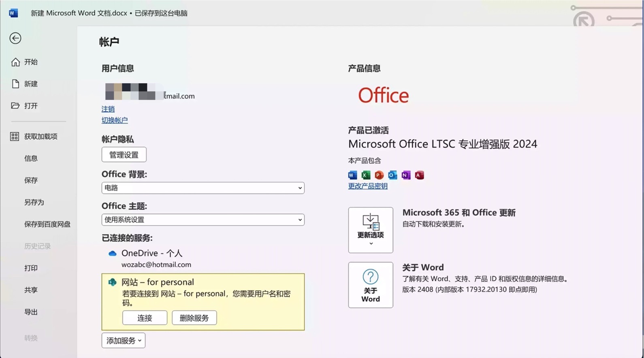This screenshot has width=644, height=358.
Task: Click the add-ins grid icon
Action: pyautogui.click(x=15, y=137)
